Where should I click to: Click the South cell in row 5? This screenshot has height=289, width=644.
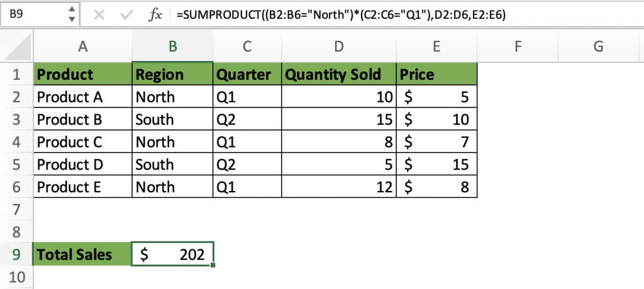(172, 165)
